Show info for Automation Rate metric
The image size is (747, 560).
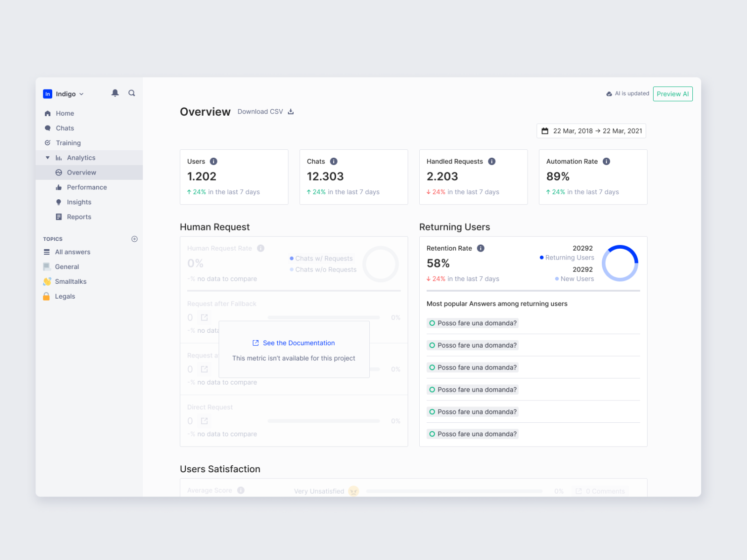point(606,161)
